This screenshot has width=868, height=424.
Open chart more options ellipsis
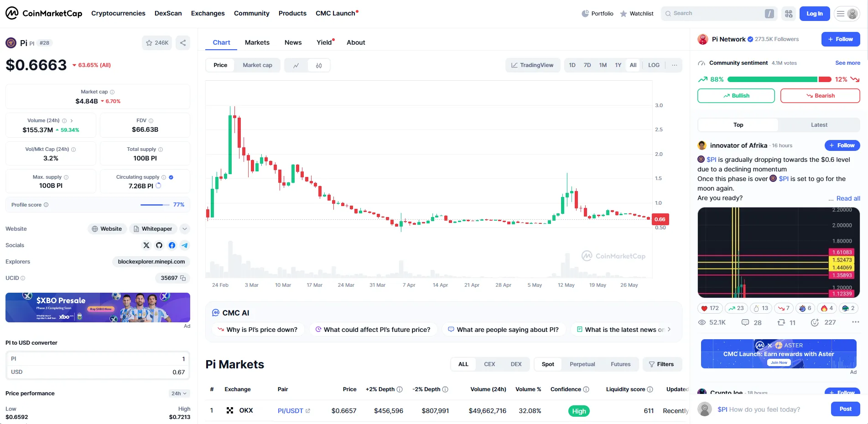[674, 65]
